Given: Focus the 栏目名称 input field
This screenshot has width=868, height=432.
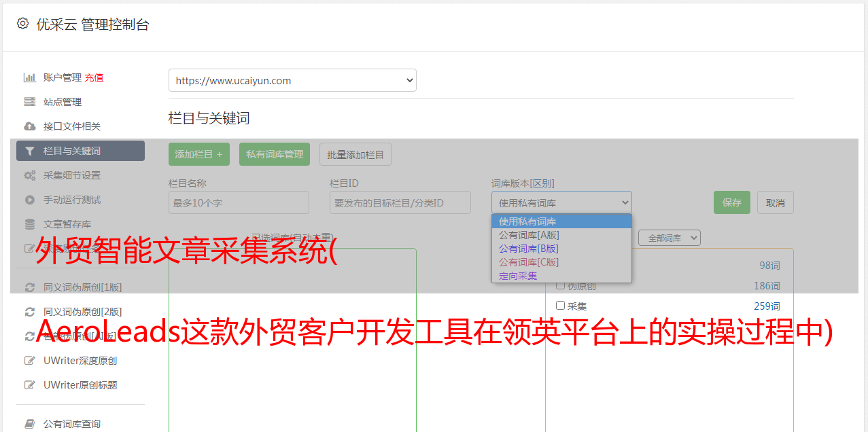Looking at the screenshot, I should click(239, 202).
